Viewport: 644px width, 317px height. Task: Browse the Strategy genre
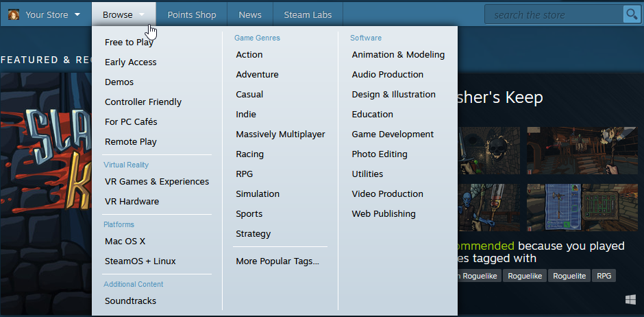[253, 234]
